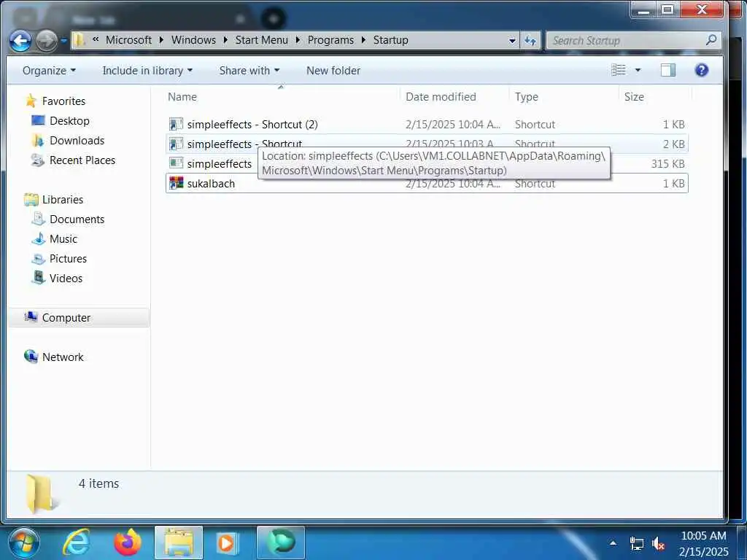Expand arrow after Programs breadcrumb
Screen dimensions: 747x560
click(363, 40)
